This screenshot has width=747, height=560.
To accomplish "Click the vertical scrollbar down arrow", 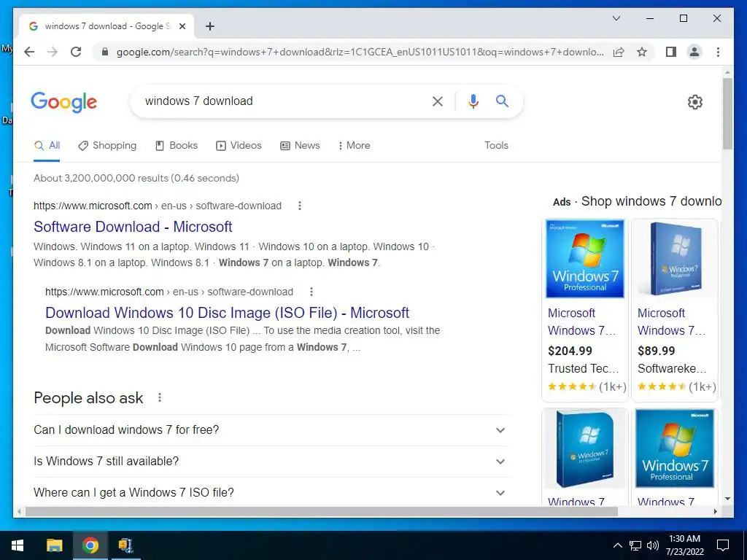I will 727,499.
